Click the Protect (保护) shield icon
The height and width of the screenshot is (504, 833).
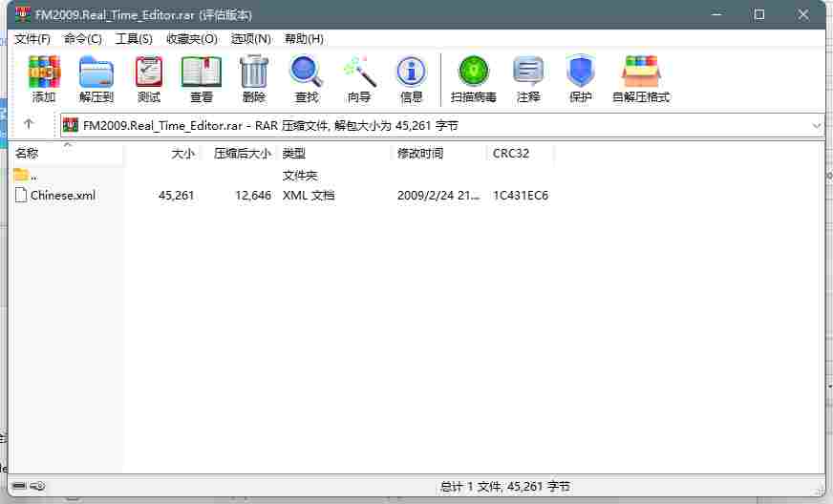580,71
